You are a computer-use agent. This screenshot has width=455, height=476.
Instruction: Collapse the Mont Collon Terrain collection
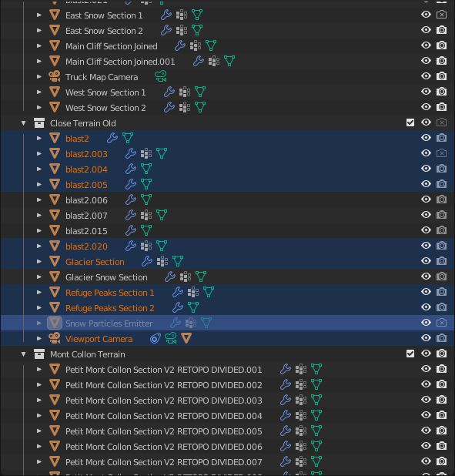(x=23, y=354)
